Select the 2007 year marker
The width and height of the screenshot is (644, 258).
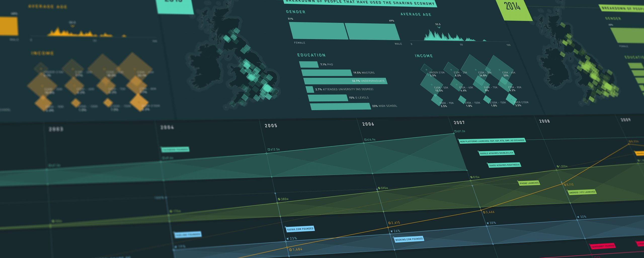pos(459,122)
